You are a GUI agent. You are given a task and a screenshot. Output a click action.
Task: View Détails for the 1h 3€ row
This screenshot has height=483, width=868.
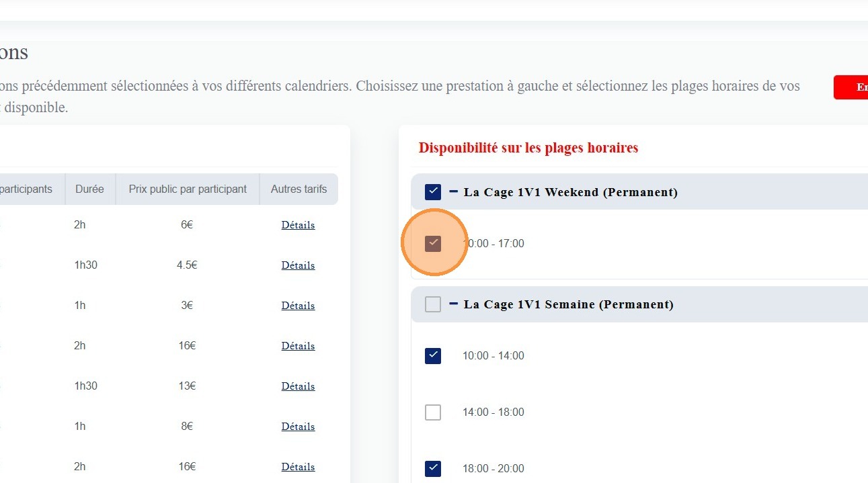coord(298,306)
